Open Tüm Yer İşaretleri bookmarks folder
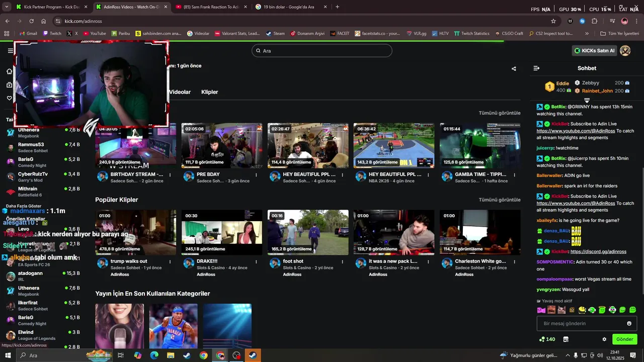 pyautogui.click(x=620, y=34)
